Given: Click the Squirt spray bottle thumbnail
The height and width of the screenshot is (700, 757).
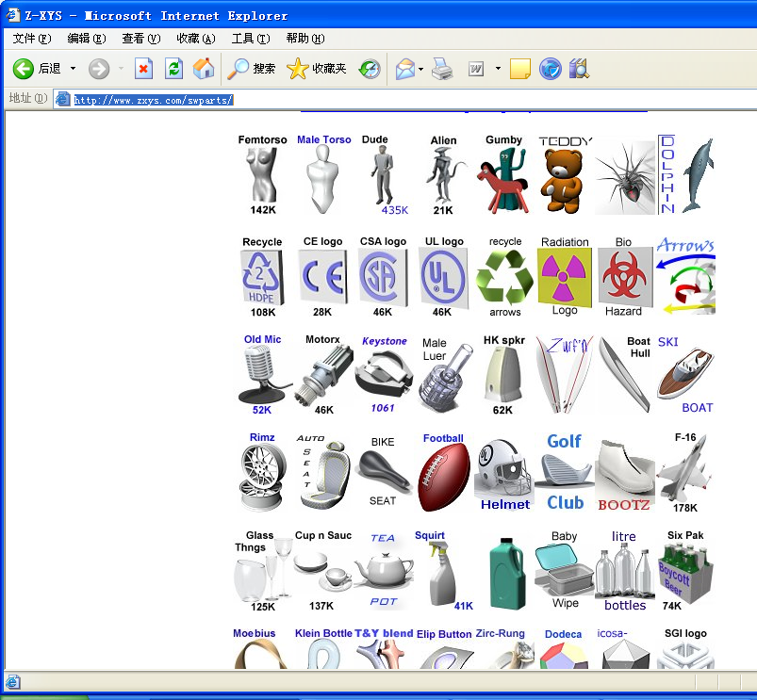Looking at the screenshot, I should click(441, 573).
